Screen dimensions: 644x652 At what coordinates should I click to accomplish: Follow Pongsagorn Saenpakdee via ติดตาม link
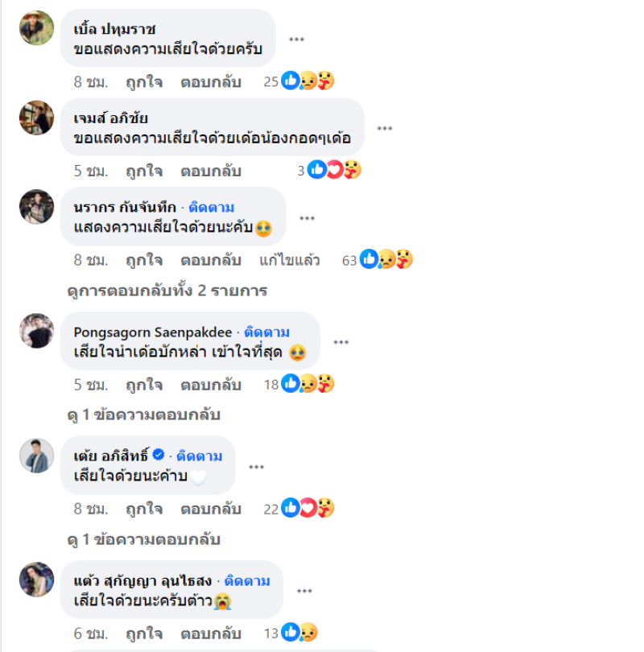tap(266, 332)
